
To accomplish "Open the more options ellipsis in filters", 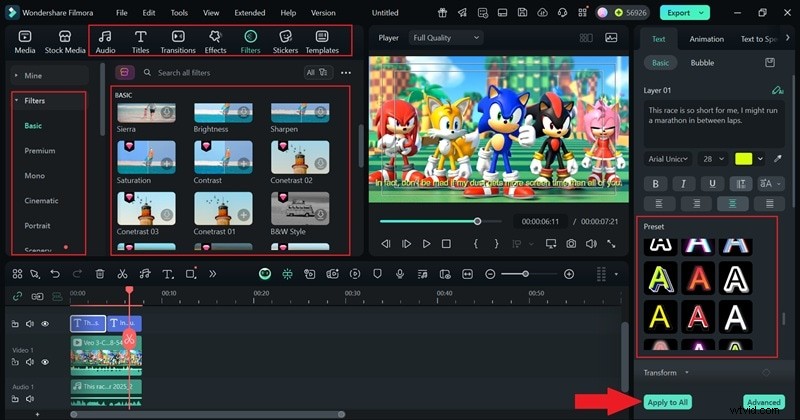I will 346,73.
